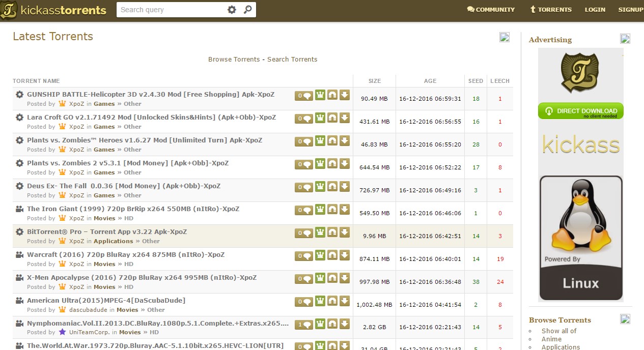Open Lara Croft GO v2.1.71492 torrent page
The width and height of the screenshot is (644, 350).
click(x=151, y=117)
